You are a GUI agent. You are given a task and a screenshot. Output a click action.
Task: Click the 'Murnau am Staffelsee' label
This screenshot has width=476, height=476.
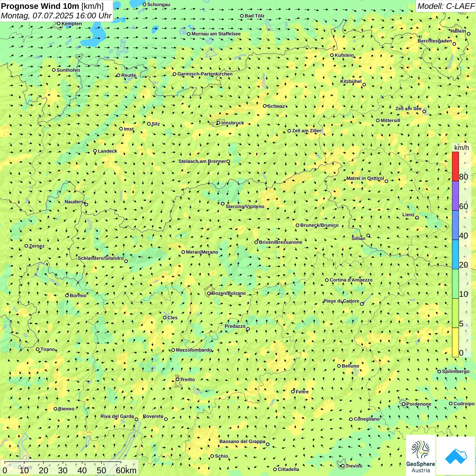(x=216, y=34)
